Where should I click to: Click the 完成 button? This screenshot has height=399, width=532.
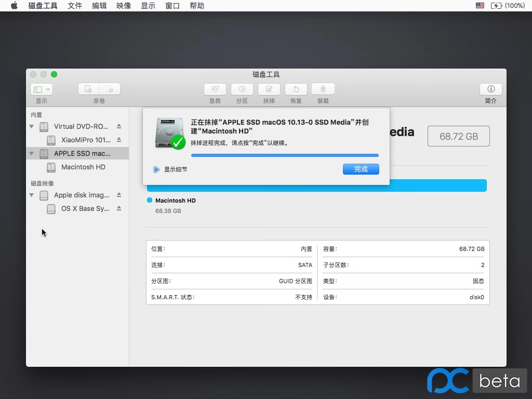click(361, 169)
